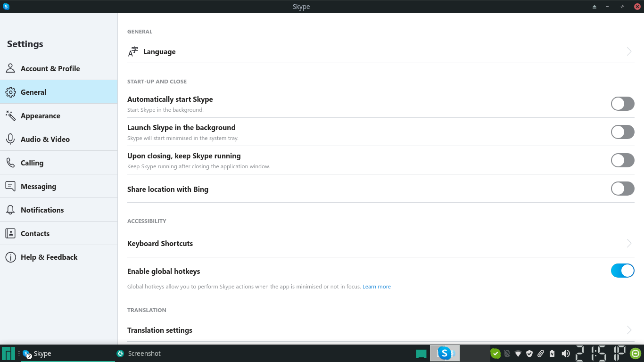Open the Keyboard Shortcuts setting label
This screenshot has height=362, width=644.
pos(160,243)
